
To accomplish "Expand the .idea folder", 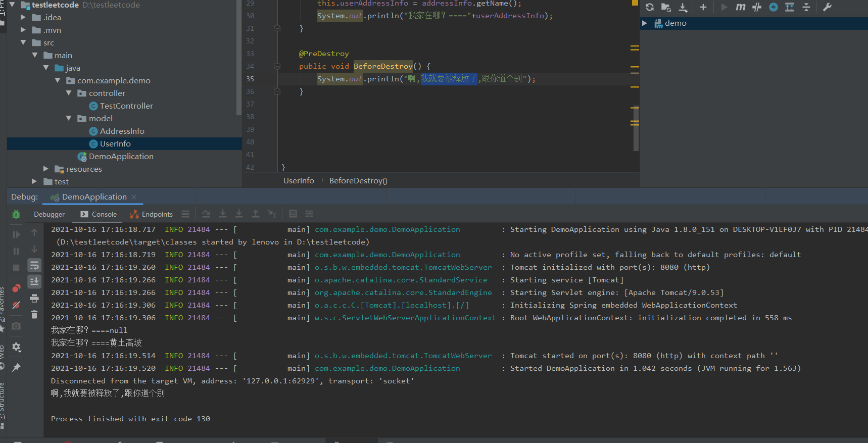I will [x=23, y=17].
